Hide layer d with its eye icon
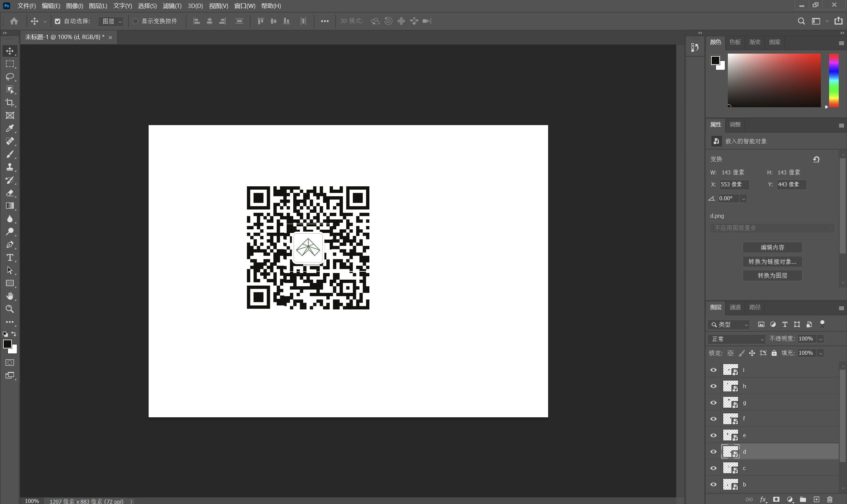Viewport: 847px width, 504px height. click(714, 452)
